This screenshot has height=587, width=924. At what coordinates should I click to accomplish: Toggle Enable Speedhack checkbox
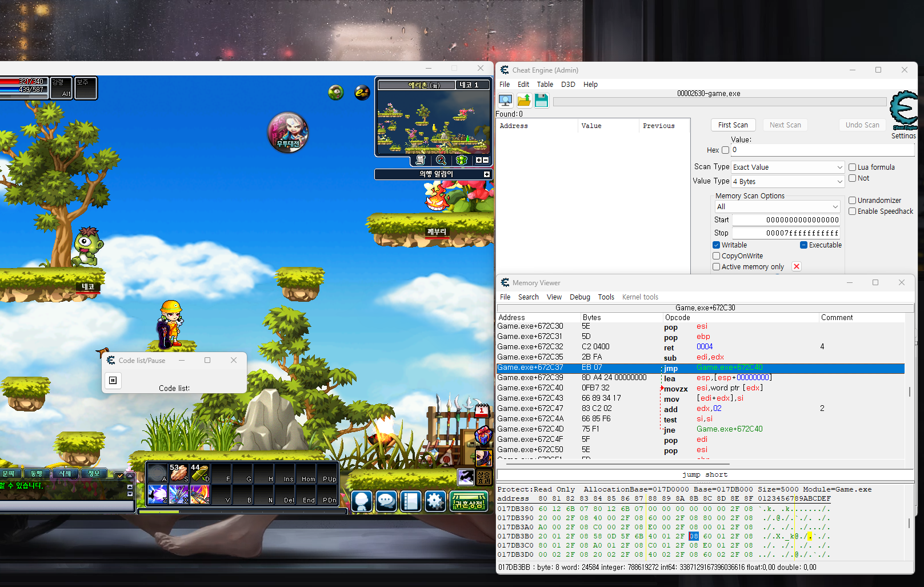pyautogui.click(x=852, y=211)
